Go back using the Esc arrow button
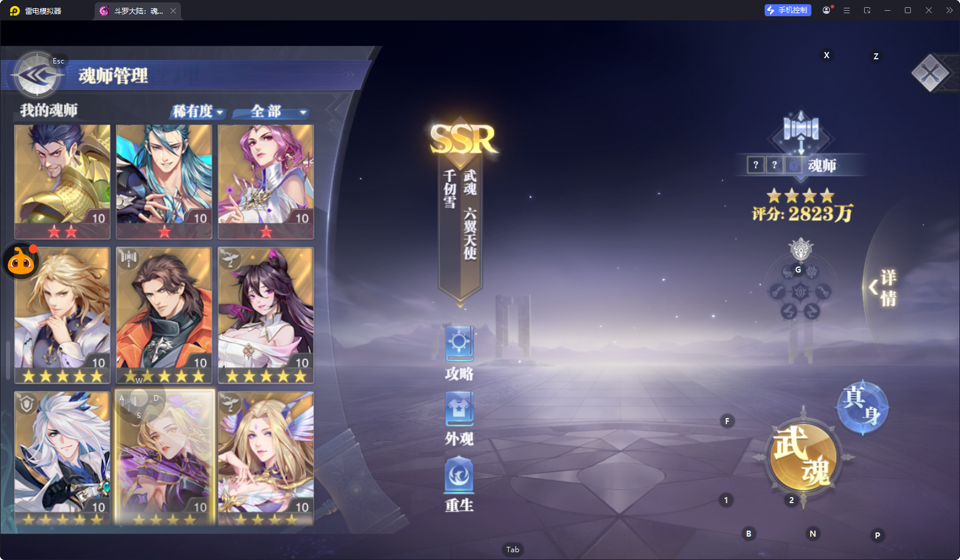This screenshot has width=960, height=560. pyautogui.click(x=37, y=75)
